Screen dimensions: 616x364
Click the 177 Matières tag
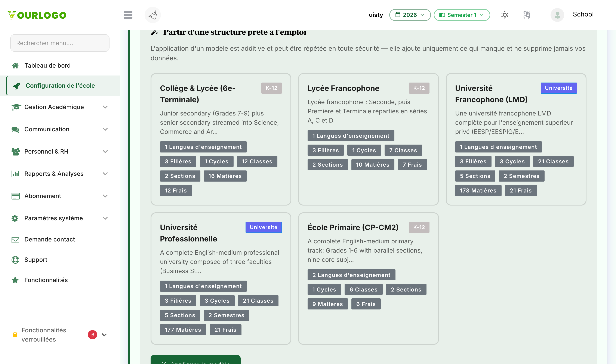tap(183, 330)
